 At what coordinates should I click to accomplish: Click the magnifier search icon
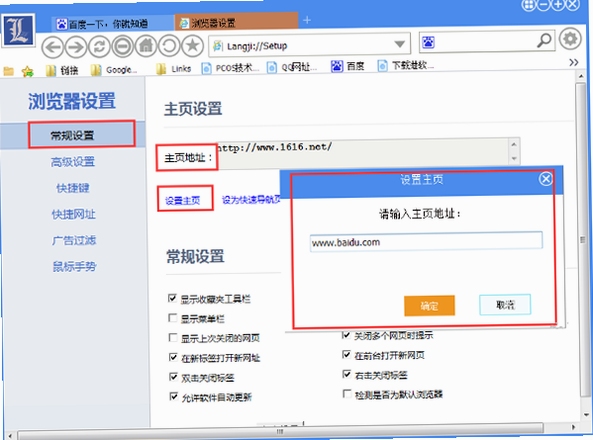click(x=544, y=40)
